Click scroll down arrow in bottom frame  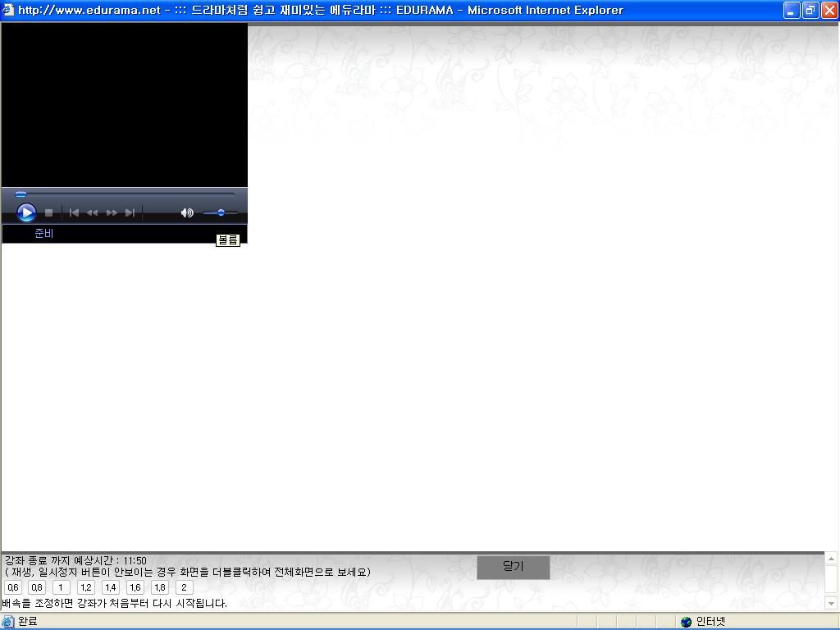pos(831,603)
